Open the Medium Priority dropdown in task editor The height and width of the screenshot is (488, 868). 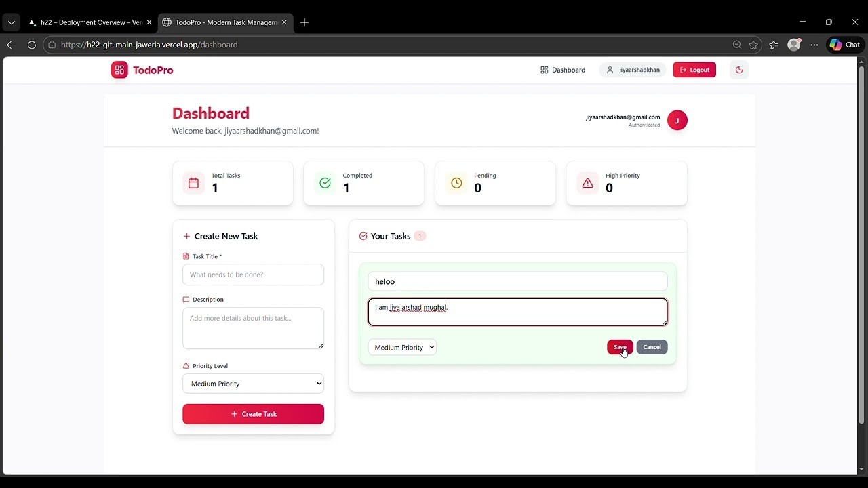402,347
